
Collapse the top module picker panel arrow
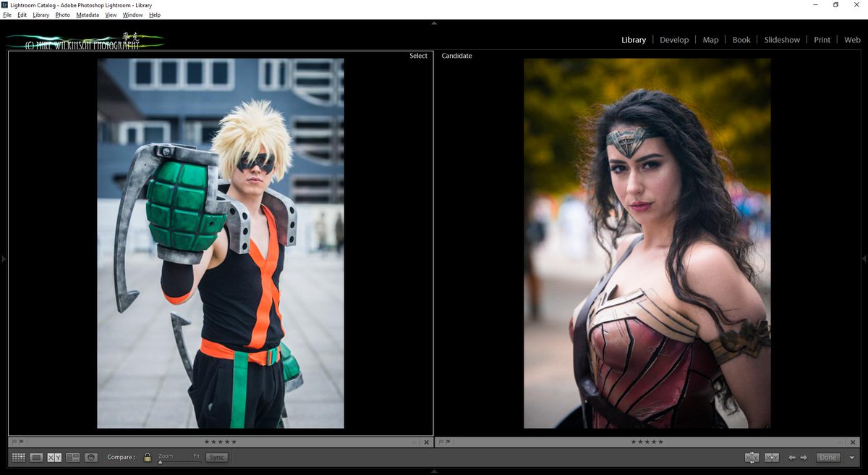click(434, 23)
